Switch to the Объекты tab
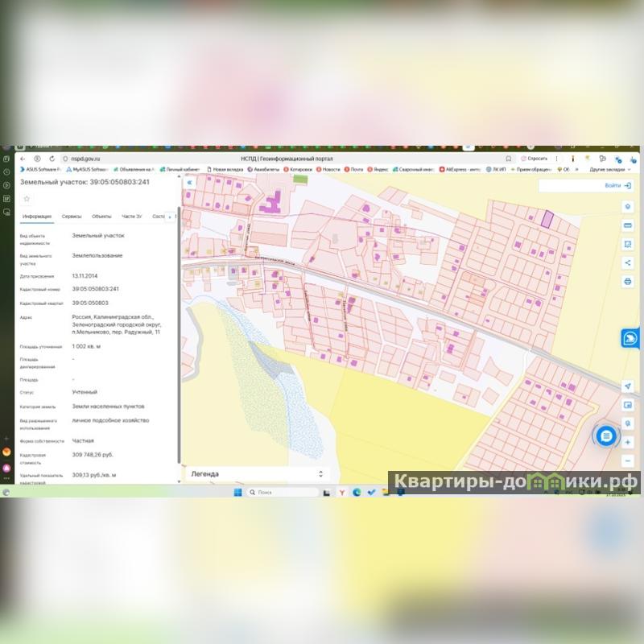Image resolution: width=644 pixels, height=644 pixels. [101, 217]
